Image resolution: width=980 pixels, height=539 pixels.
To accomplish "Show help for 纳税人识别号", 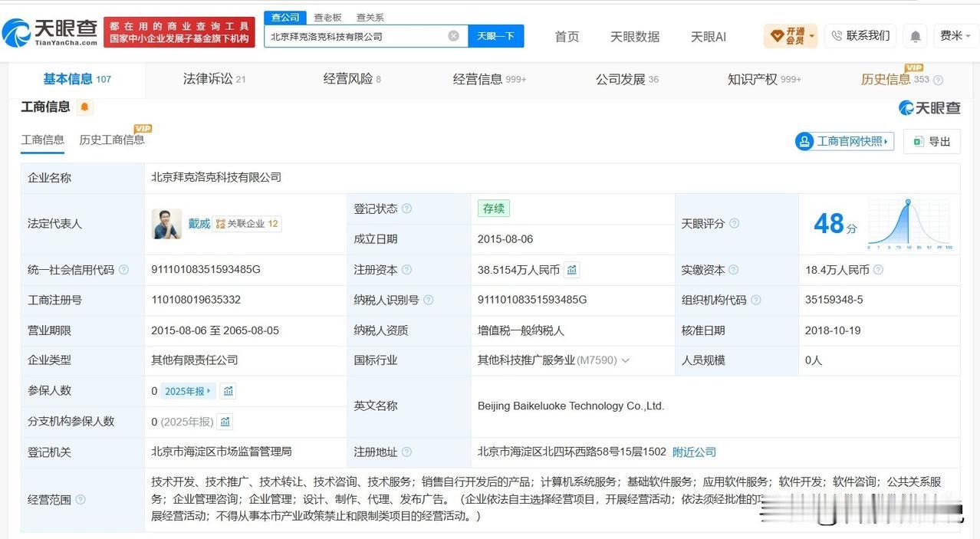I will point(428,300).
